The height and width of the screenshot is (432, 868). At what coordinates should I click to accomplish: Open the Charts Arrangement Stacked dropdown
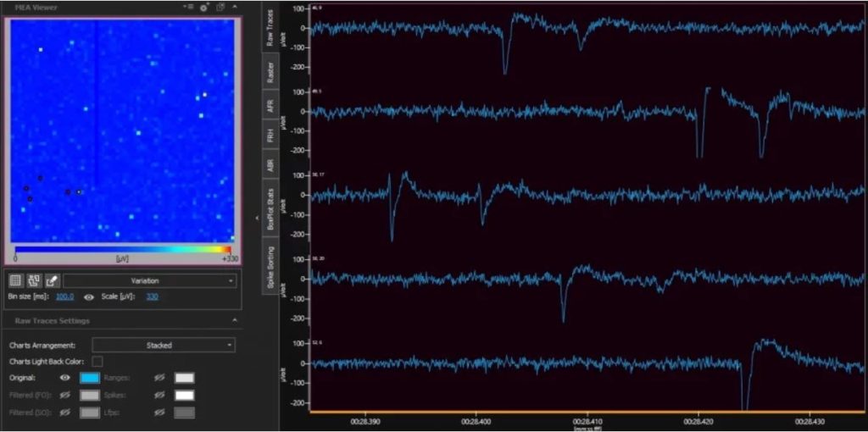[x=164, y=345]
